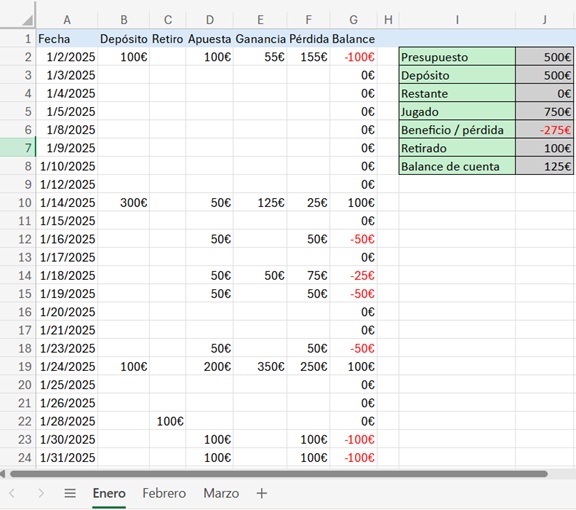Click the Fecha header cell
Screen dimensions: 576x510
[67, 39]
